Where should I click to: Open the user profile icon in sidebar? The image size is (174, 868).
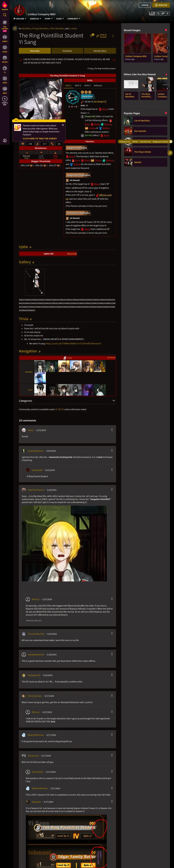click(x=5, y=140)
